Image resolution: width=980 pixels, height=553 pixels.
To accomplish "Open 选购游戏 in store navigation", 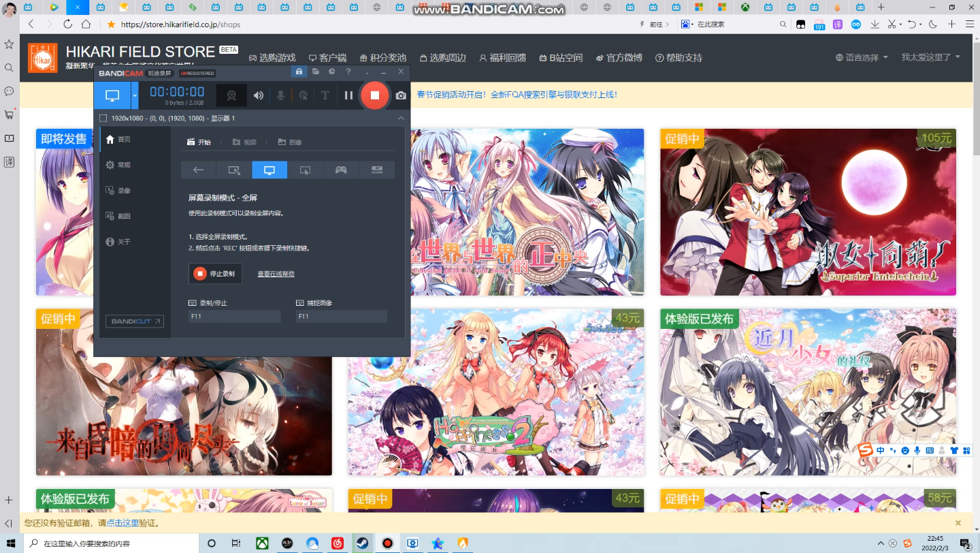I will [272, 58].
